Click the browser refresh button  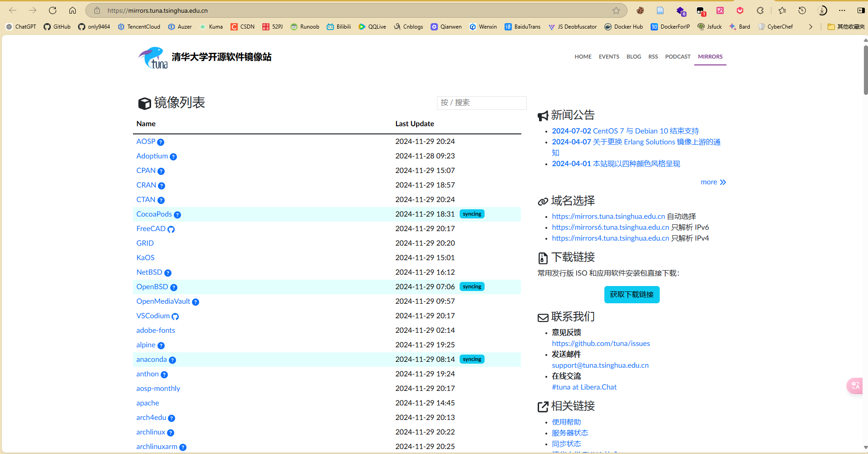point(53,10)
